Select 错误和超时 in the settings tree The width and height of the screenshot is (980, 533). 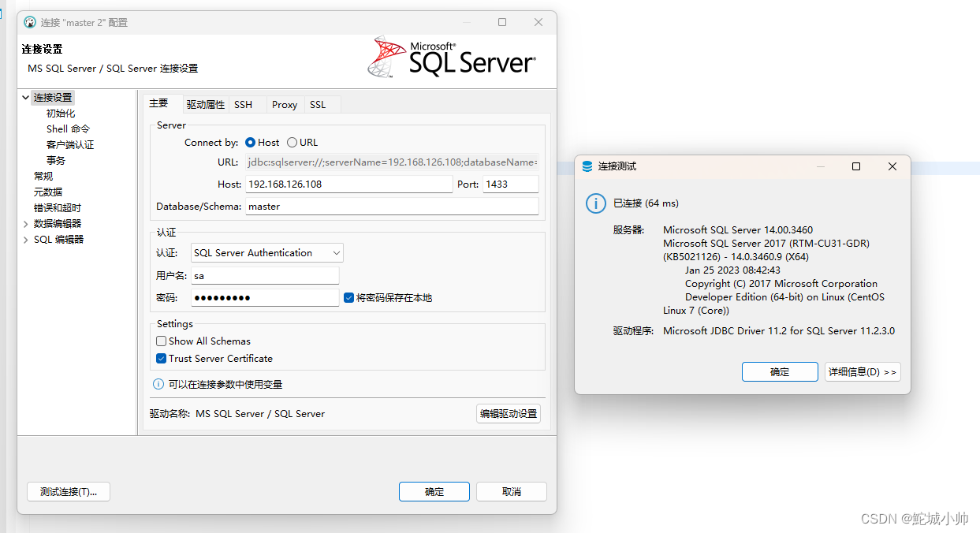point(58,208)
